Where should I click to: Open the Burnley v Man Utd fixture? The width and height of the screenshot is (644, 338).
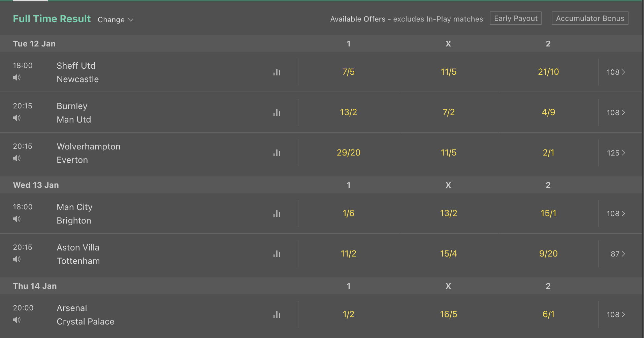(x=74, y=113)
